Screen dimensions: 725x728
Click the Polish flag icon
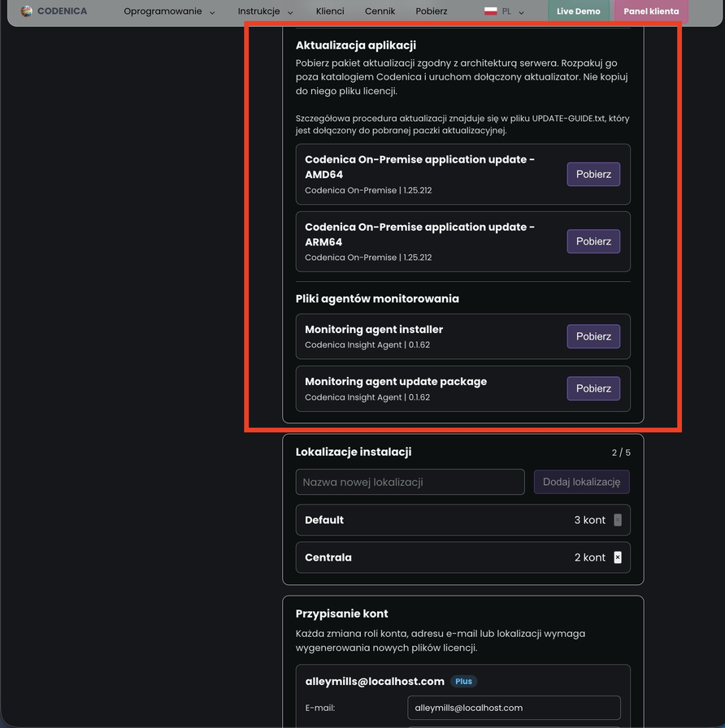[490, 11]
